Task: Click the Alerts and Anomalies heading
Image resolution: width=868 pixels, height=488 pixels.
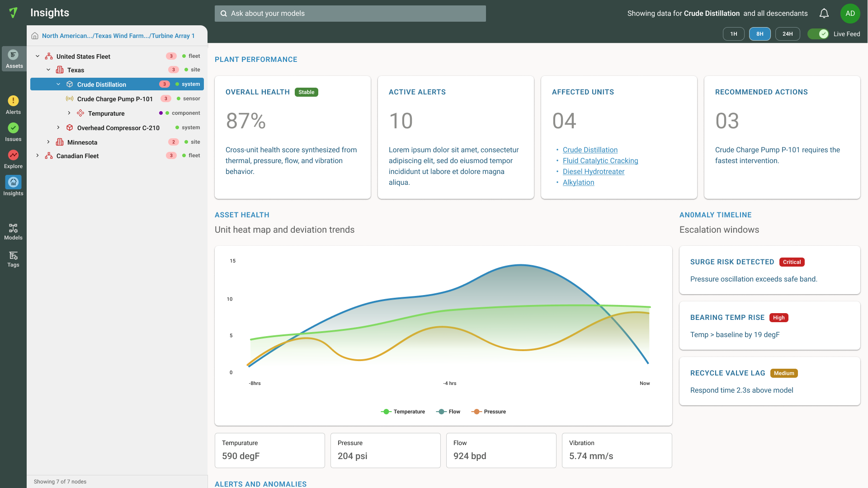Action: click(x=261, y=484)
